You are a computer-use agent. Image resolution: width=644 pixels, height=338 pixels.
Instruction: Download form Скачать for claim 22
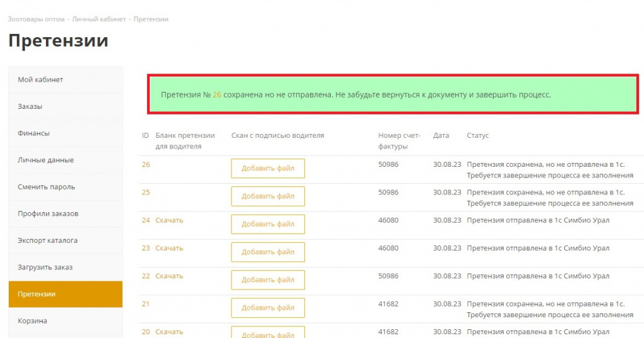(169, 276)
